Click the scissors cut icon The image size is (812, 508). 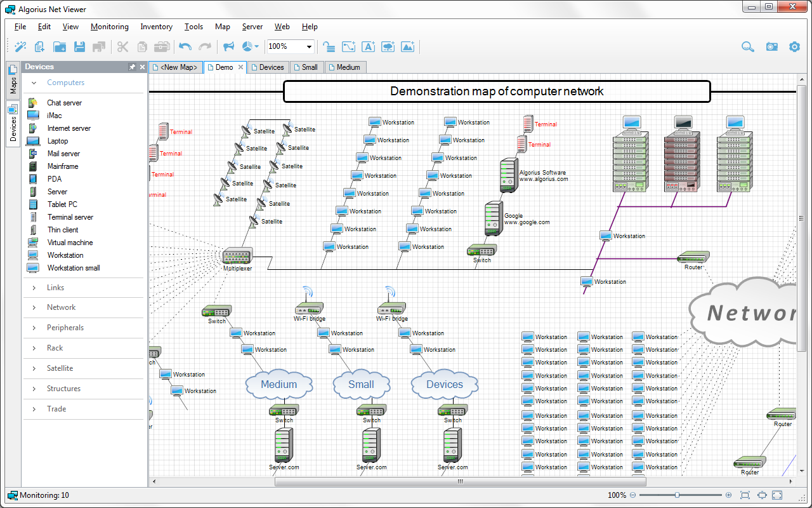click(123, 46)
